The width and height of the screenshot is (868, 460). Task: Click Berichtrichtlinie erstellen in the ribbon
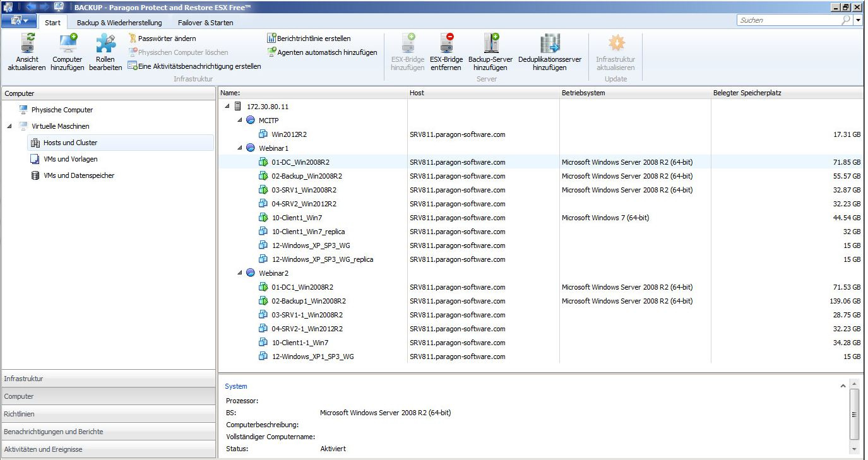click(313, 38)
